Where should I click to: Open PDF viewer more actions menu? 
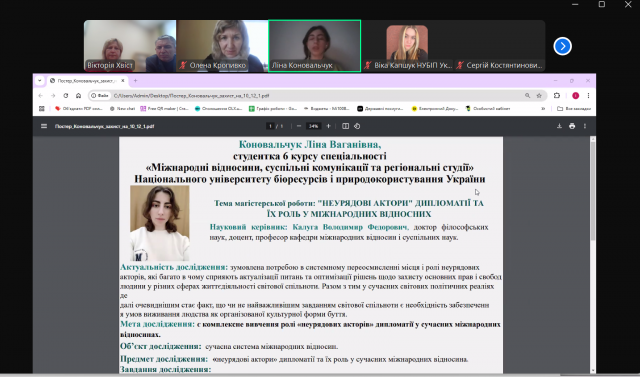584,126
